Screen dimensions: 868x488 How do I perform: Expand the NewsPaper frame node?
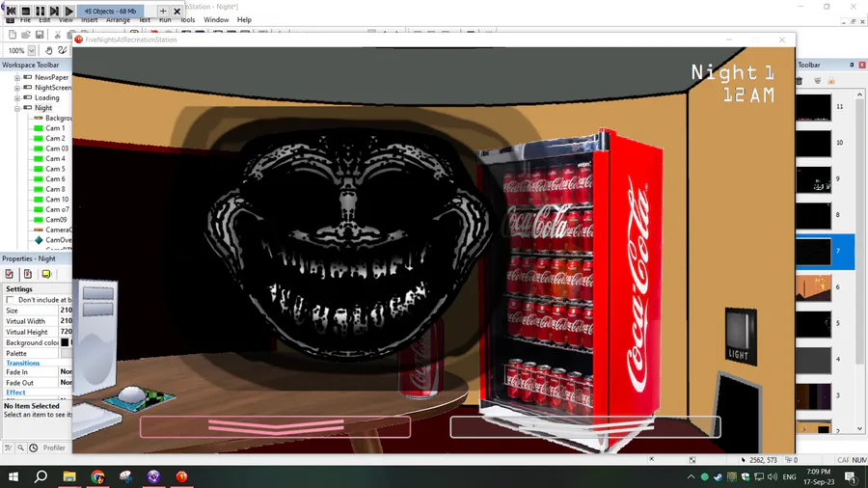click(x=17, y=78)
